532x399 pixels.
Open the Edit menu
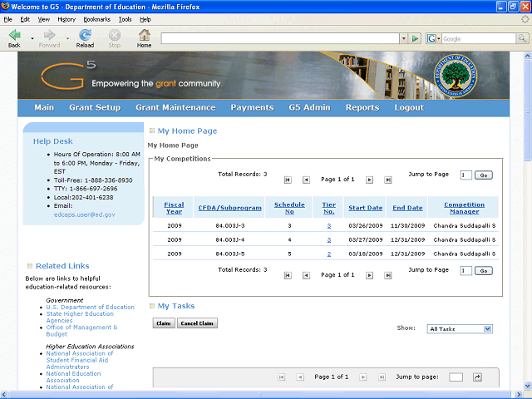25,19
